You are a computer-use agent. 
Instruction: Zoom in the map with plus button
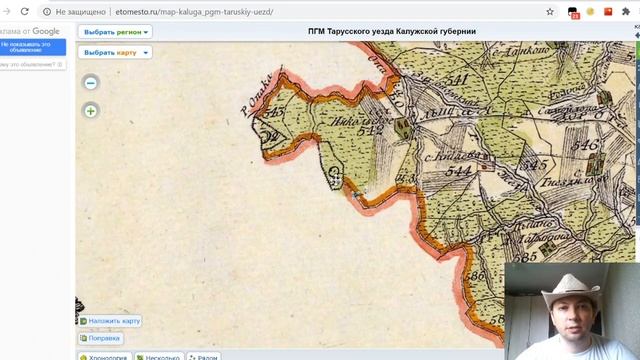91,111
